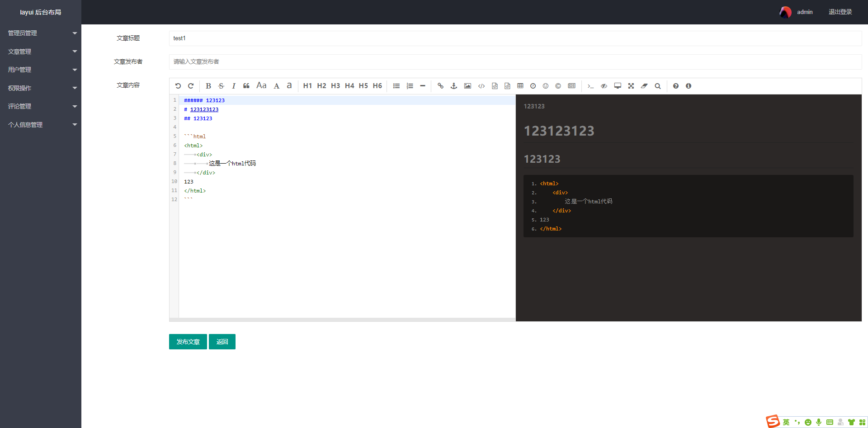Insert a fenced code block icon
Screen dimensions: 868x428
508,86
